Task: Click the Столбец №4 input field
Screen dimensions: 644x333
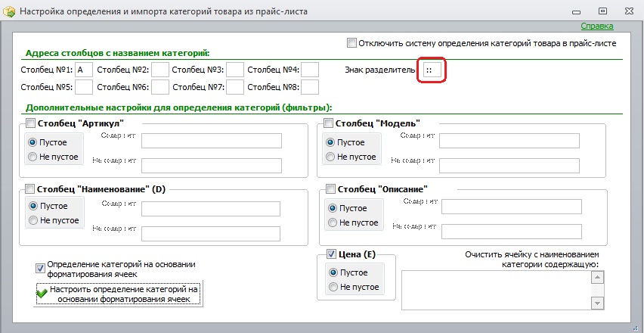Action: pos(310,70)
